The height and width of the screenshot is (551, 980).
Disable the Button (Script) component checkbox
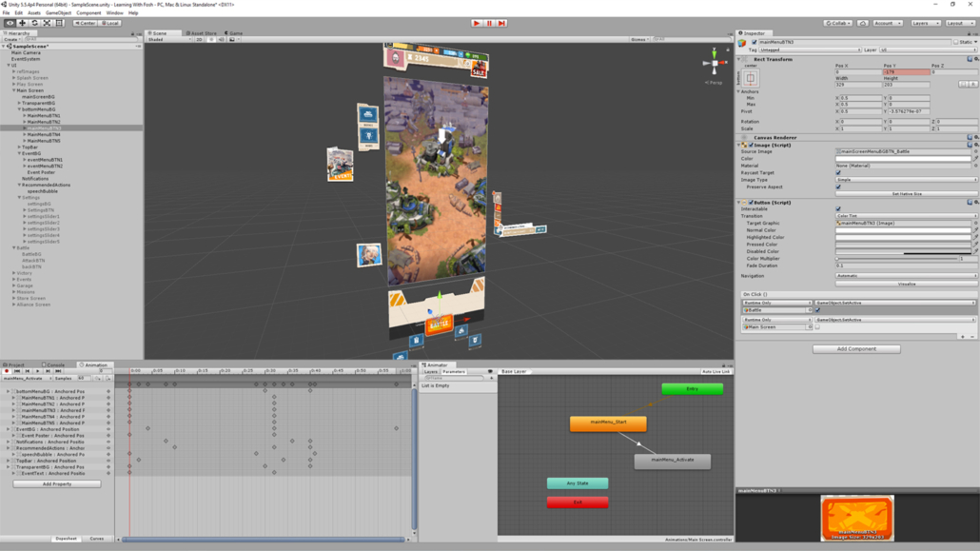click(752, 203)
